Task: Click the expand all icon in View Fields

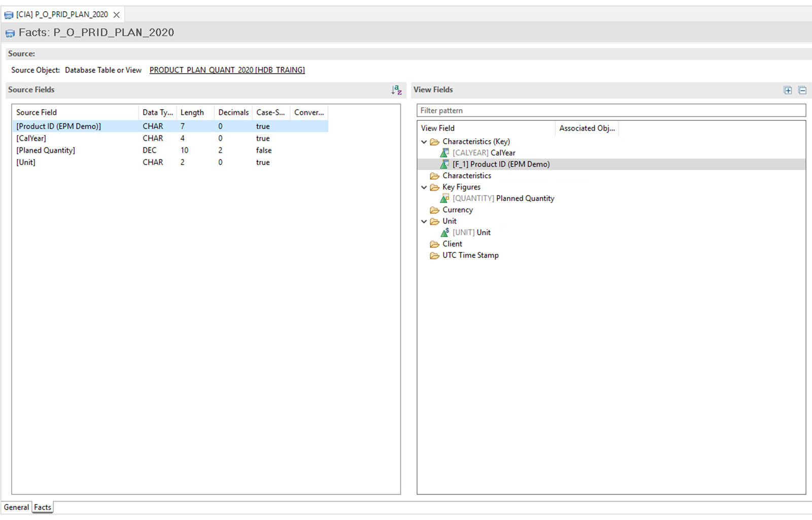Action: point(788,90)
